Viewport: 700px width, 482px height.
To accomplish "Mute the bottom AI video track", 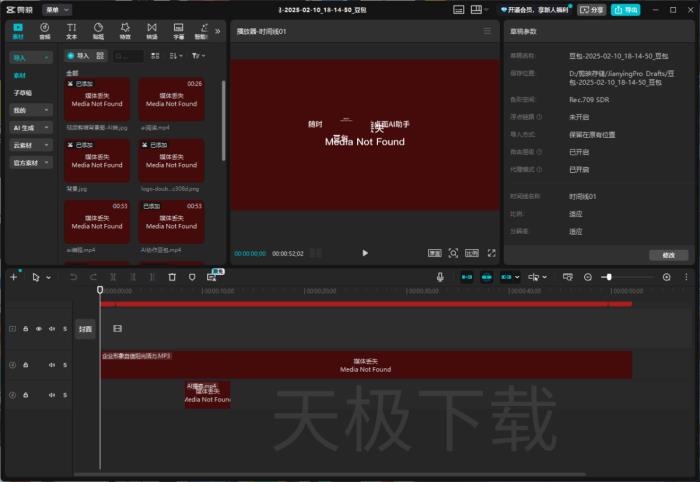I will point(51,395).
